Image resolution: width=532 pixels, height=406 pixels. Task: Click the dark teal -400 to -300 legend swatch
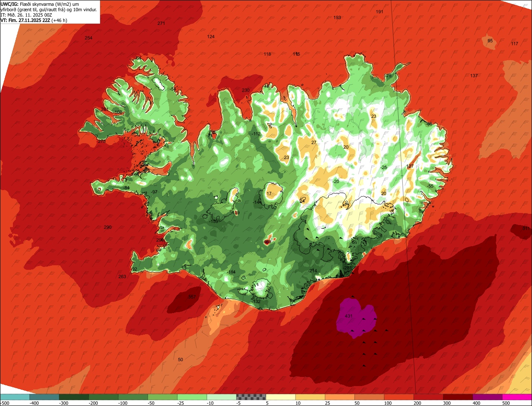[44, 397]
